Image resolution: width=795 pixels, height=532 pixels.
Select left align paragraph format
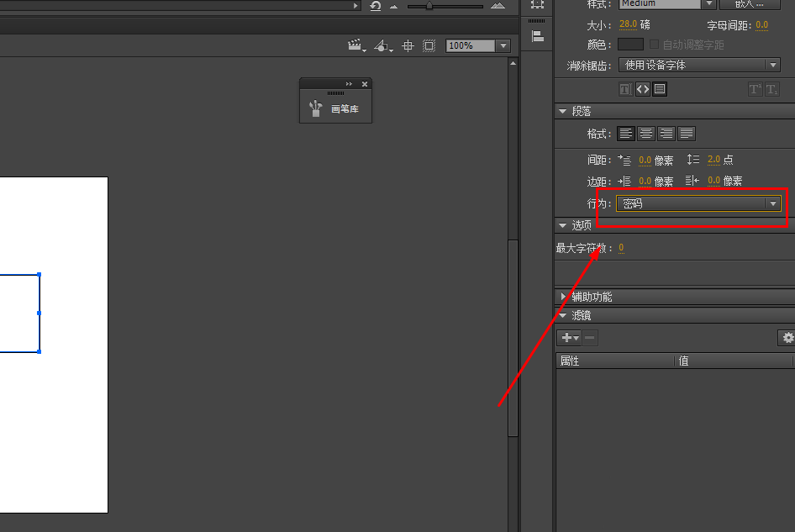click(626, 134)
